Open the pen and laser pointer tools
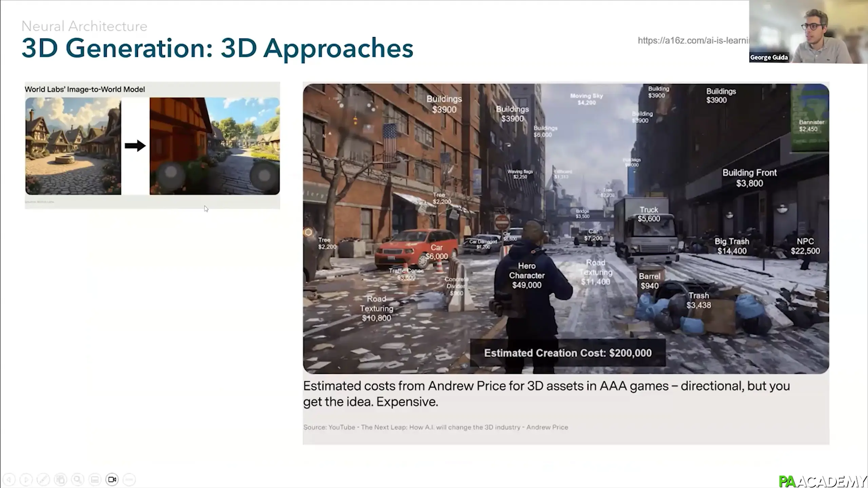The image size is (868, 488). point(43,480)
